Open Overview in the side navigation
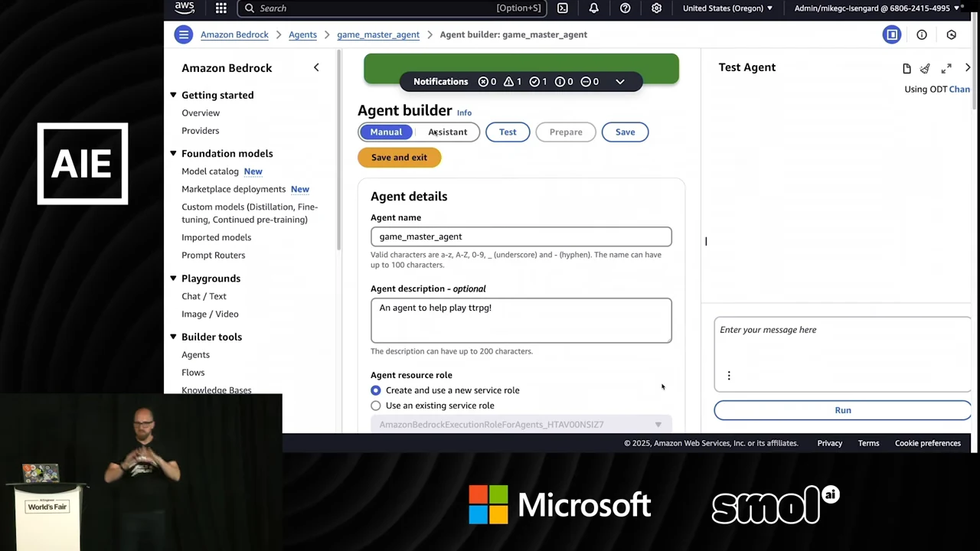 click(x=201, y=112)
